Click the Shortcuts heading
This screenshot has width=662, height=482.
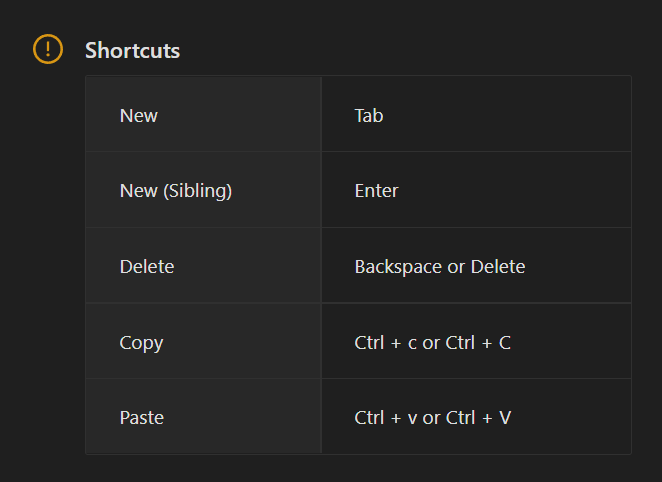point(132,50)
